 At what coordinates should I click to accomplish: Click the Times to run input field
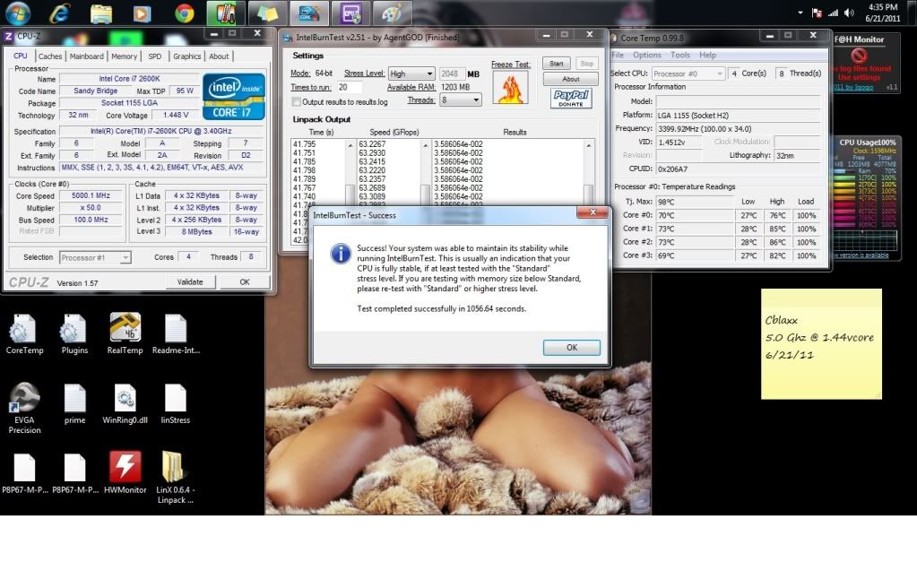(x=349, y=88)
